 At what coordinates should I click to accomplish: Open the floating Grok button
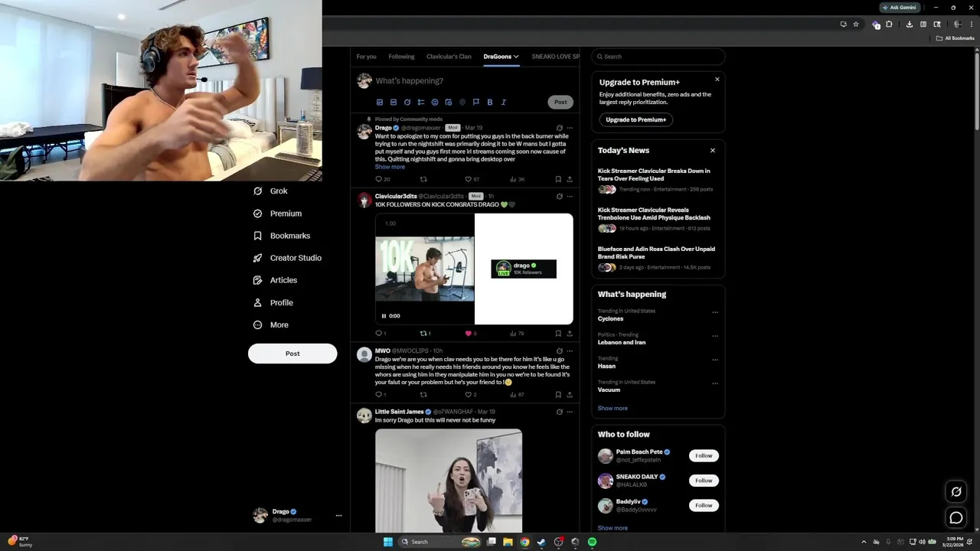coord(956,492)
